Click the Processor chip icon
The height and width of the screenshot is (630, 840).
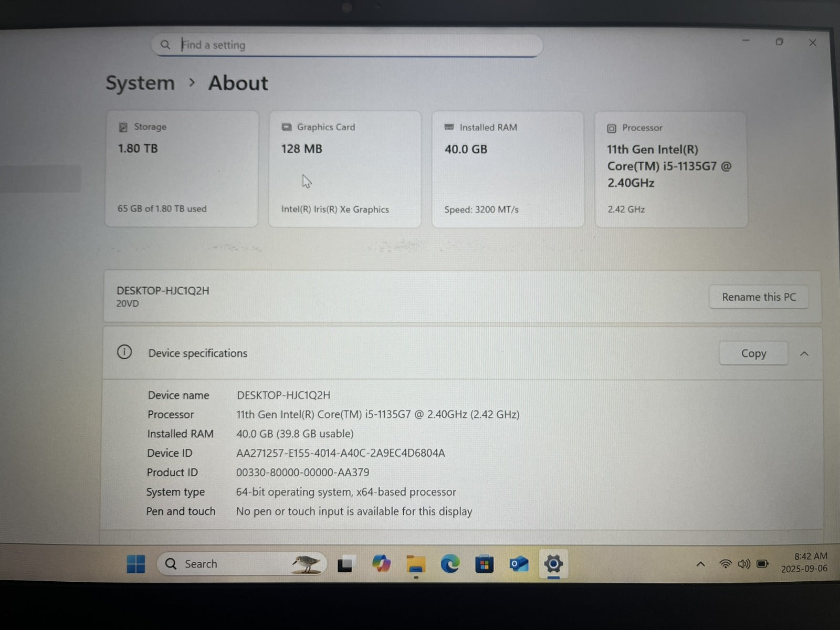point(612,128)
